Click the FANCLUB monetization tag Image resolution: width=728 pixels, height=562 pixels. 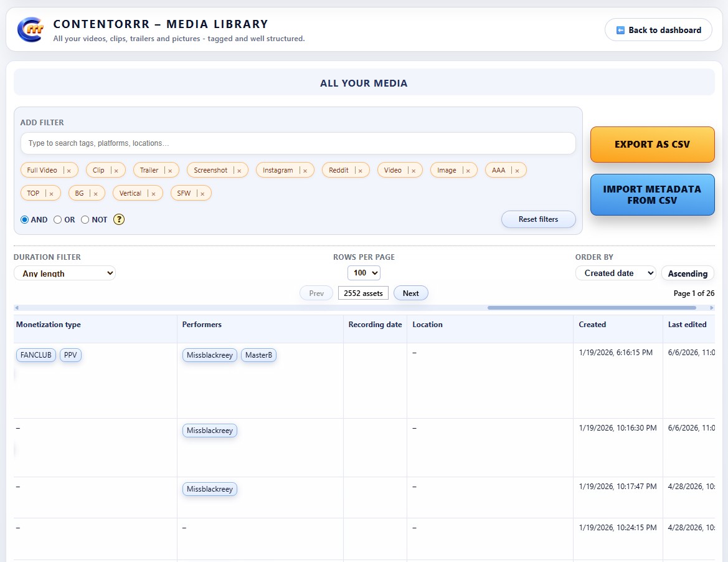35,355
